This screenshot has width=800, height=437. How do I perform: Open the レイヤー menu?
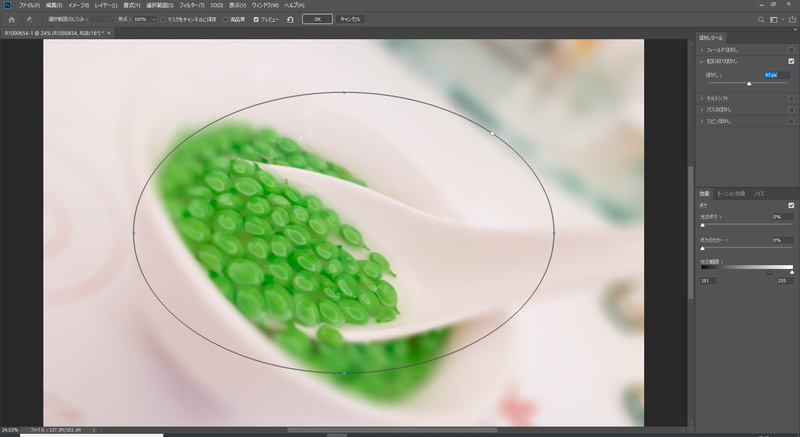click(106, 5)
